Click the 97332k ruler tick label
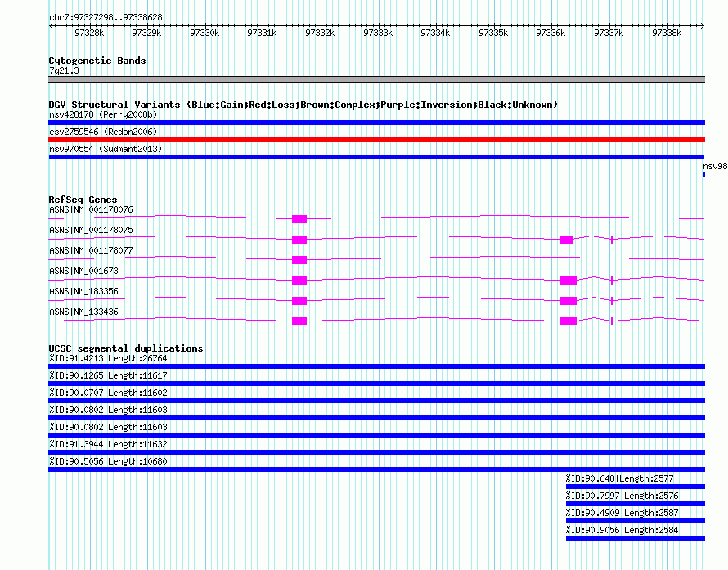The width and height of the screenshot is (728, 570). [320, 33]
